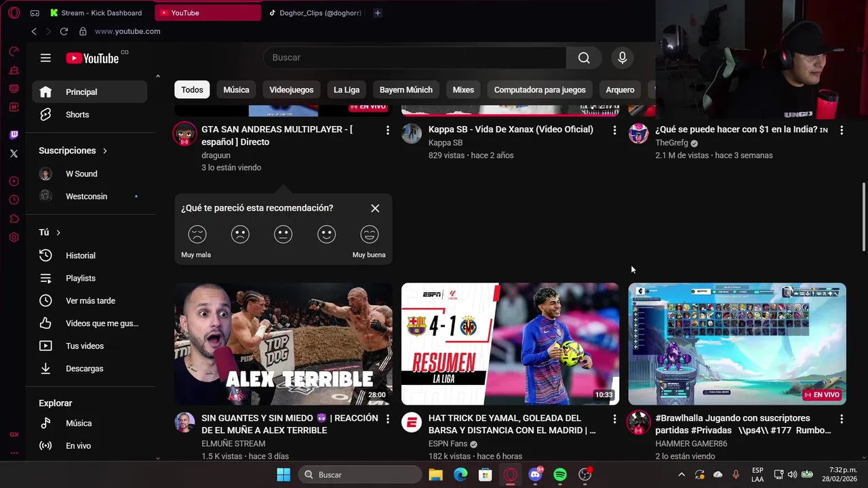The height and width of the screenshot is (488, 868).
Task: Select the La Liga filter chip
Action: [x=347, y=89]
